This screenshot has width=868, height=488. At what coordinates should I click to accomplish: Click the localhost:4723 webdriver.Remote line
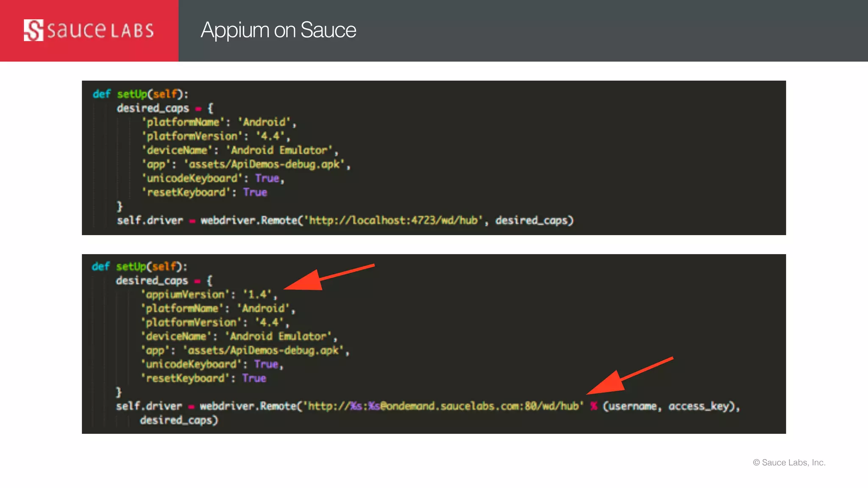(345, 221)
